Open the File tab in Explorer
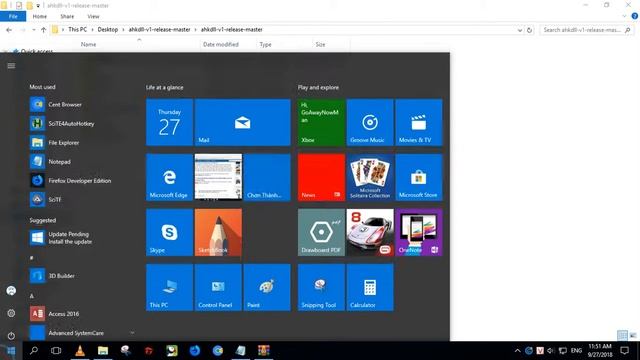This screenshot has height=360, width=640. [x=13, y=16]
